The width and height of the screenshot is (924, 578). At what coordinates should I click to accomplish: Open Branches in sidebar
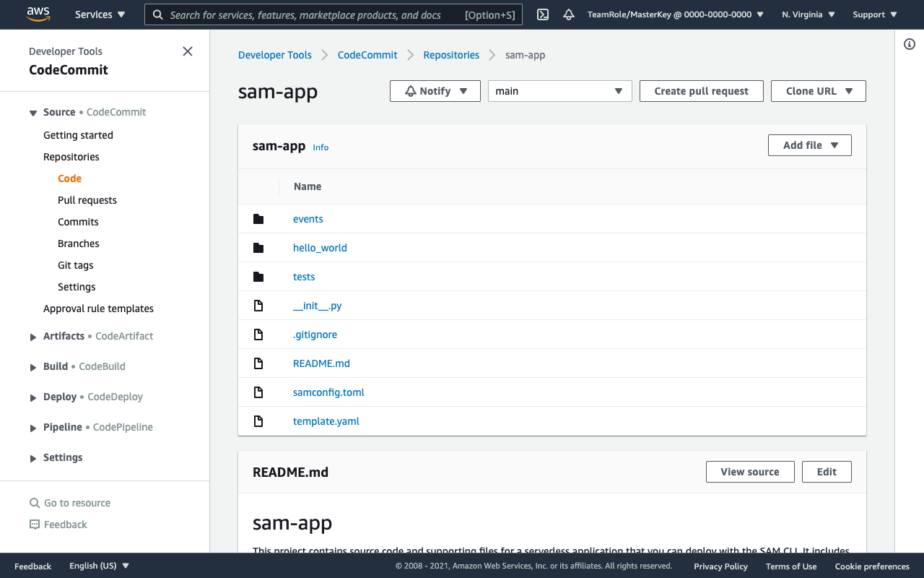tap(79, 243)
